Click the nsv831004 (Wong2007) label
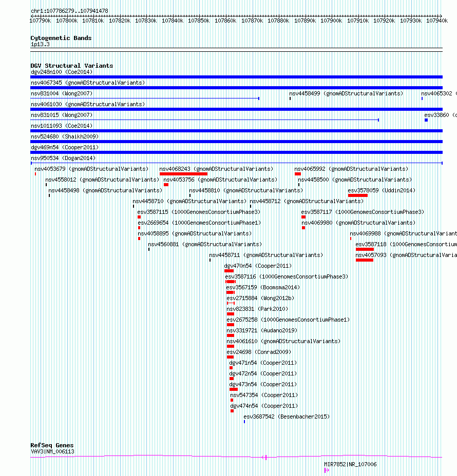The height and width of the screenshot is (476, 457). pyautogui.click(x=62, y=93)
